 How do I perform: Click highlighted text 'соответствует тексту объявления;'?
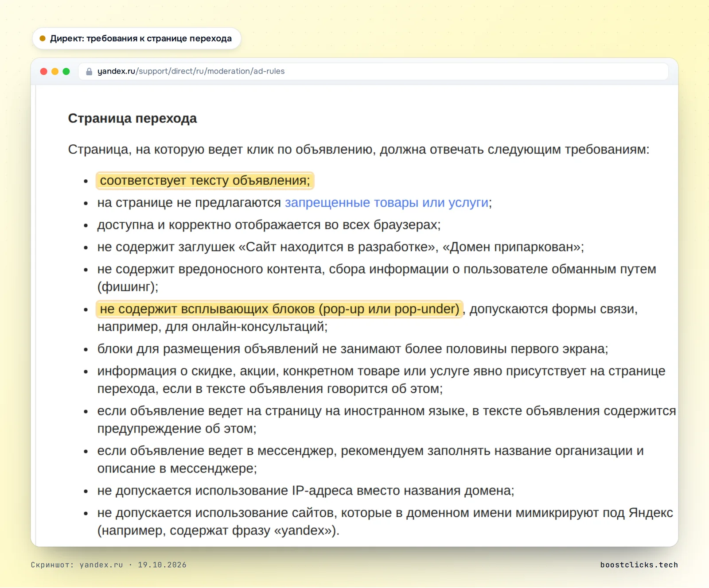coord(205,181)
